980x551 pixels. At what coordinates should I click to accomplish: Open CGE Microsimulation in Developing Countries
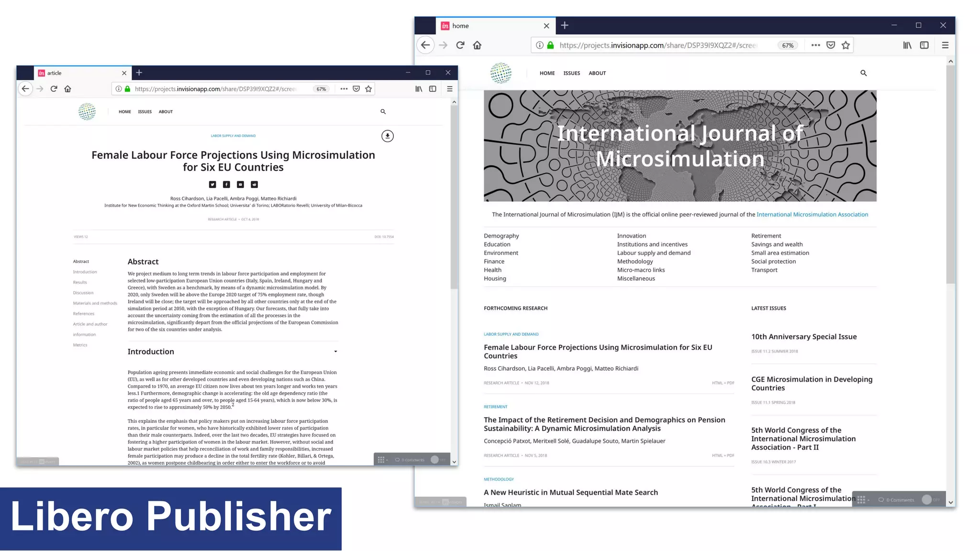[812, 384]
